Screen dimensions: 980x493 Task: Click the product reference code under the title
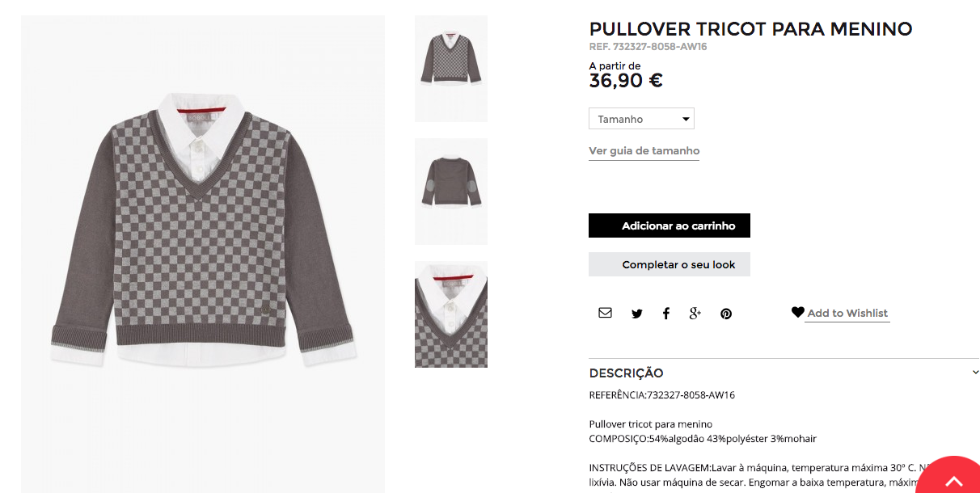pos(648,47)
